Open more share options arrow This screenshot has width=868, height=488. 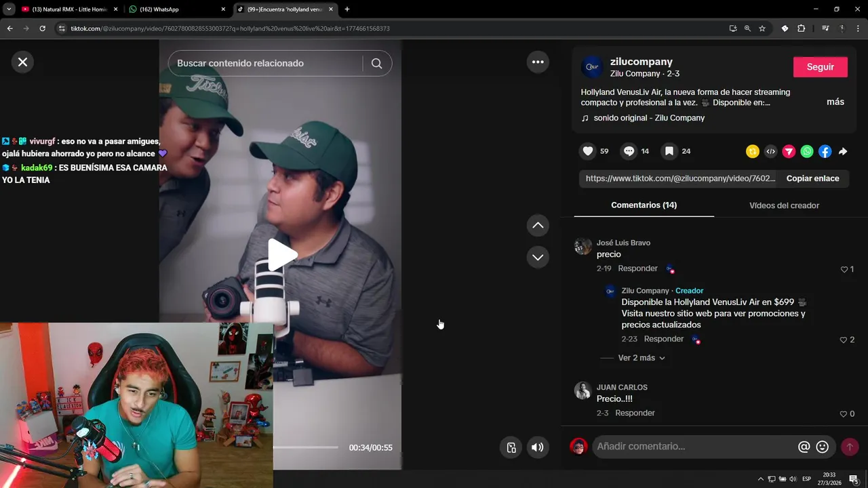843,152
